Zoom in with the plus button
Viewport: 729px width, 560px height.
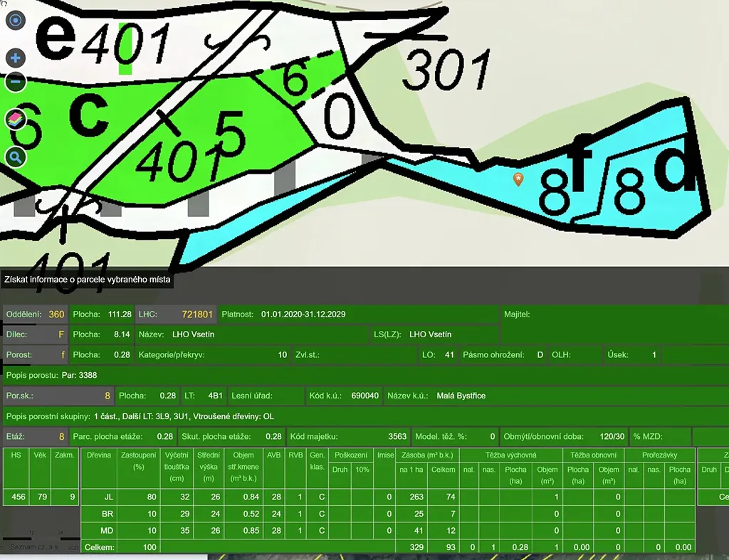15,58
